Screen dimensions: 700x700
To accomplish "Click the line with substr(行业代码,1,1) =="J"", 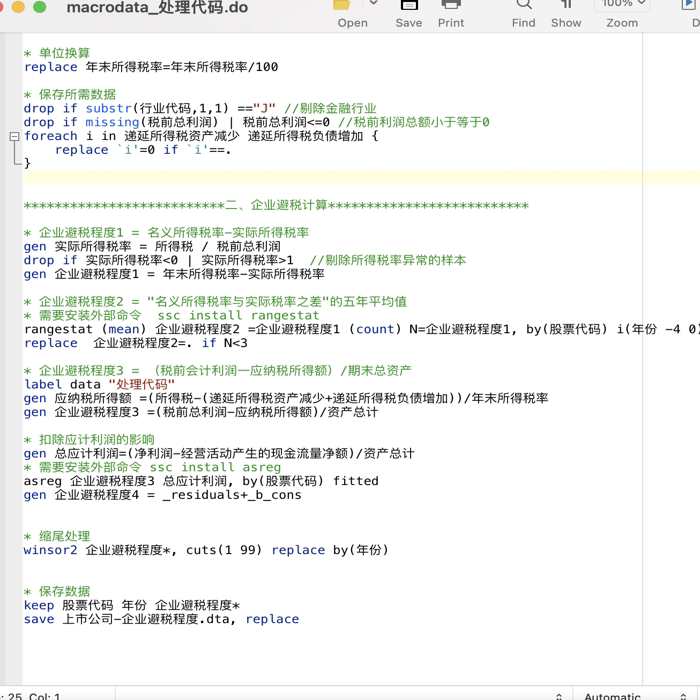I will (x=200, y=108).
